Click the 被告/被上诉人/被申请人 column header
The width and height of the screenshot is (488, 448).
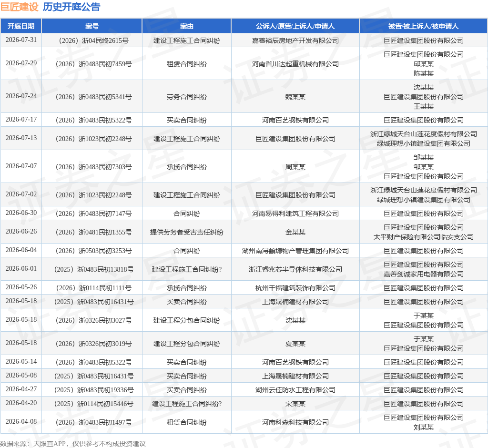423,26
